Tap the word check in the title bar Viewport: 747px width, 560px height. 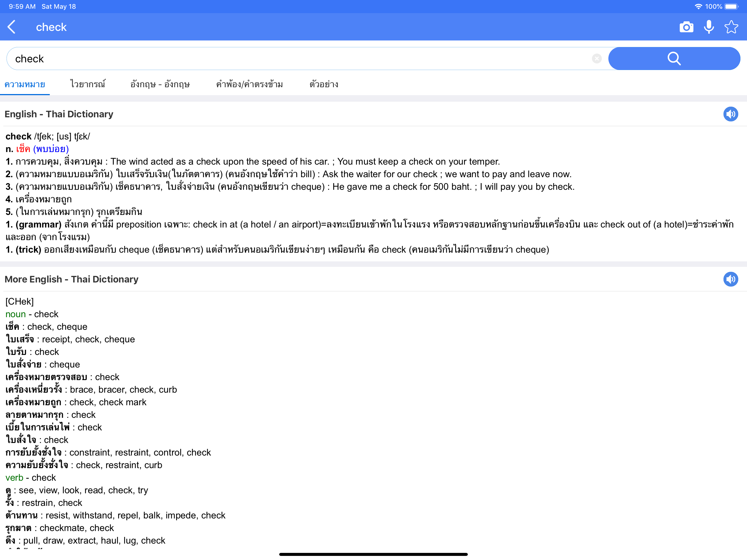[51, 27]
